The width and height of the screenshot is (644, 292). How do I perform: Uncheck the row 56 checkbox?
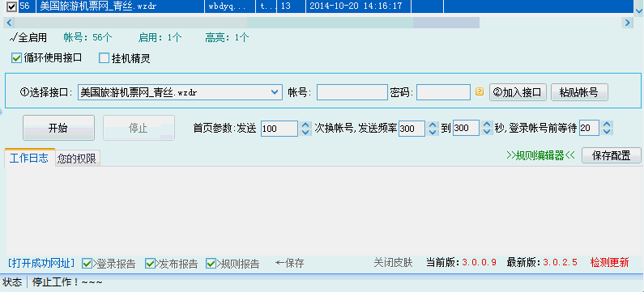tap(12, 6)
